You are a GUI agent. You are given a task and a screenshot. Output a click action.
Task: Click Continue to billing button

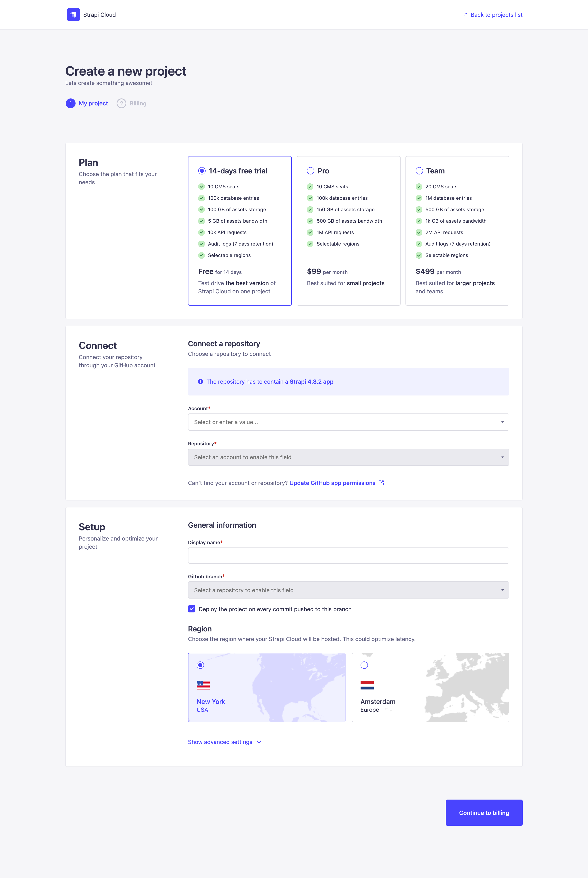point(484,812)
